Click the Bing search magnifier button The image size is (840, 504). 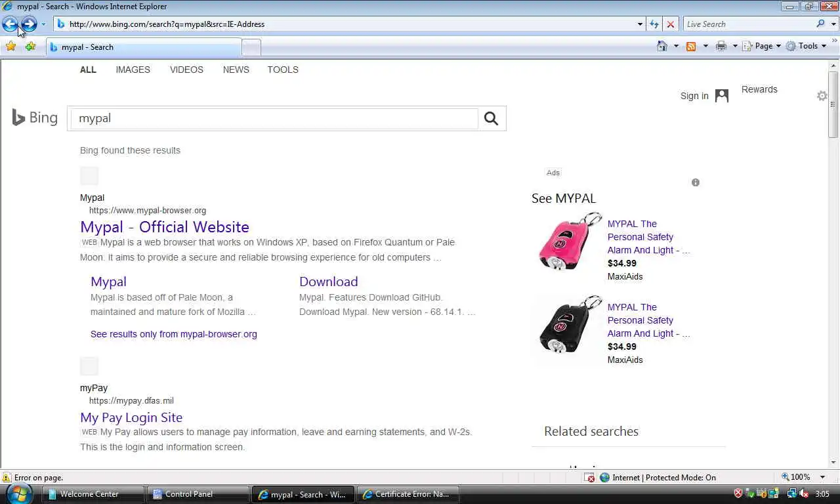click(x=491, y=118)
